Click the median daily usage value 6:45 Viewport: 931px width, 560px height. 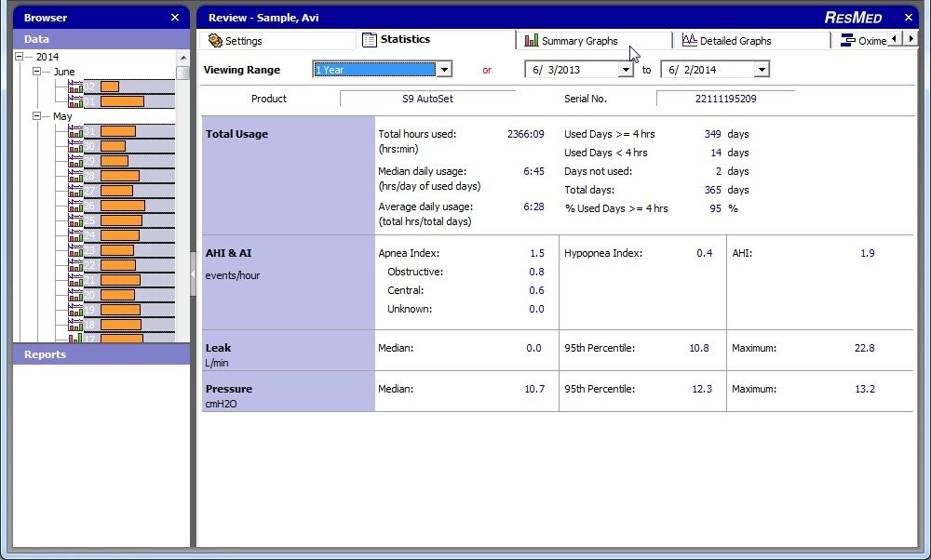click(533, 171)
